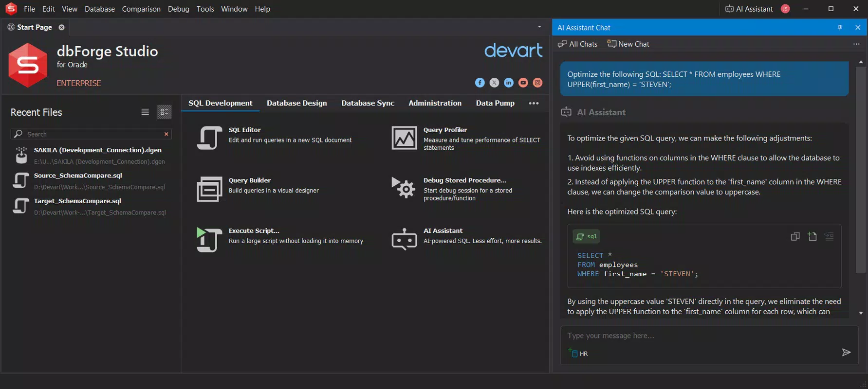Close the Start Page tab
Screen dimensions: 868x389
pos(61,27)
